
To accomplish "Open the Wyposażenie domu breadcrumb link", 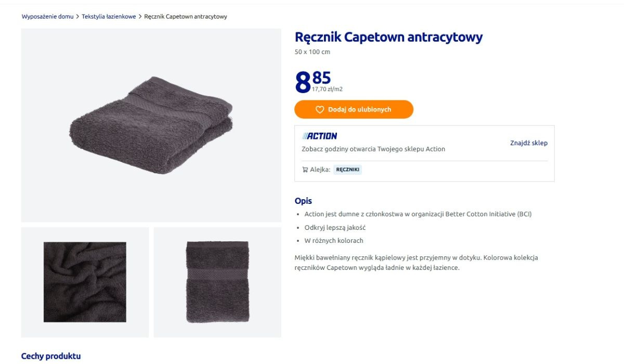I will 47,17.
